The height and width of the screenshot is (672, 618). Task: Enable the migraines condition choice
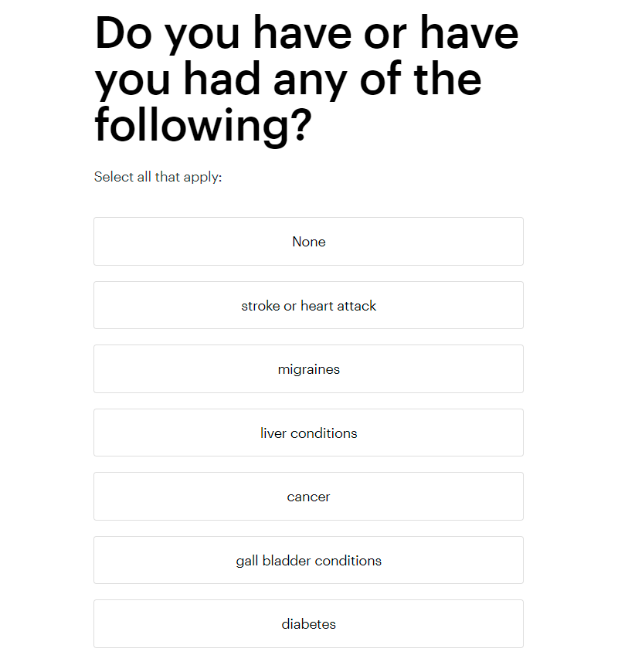coord(308,368)
